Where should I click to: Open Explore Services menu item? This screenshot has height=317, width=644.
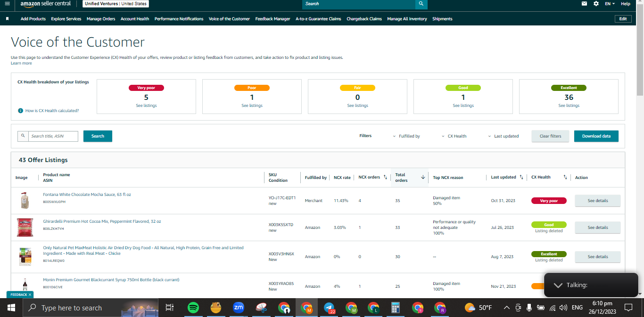[66, 19]
